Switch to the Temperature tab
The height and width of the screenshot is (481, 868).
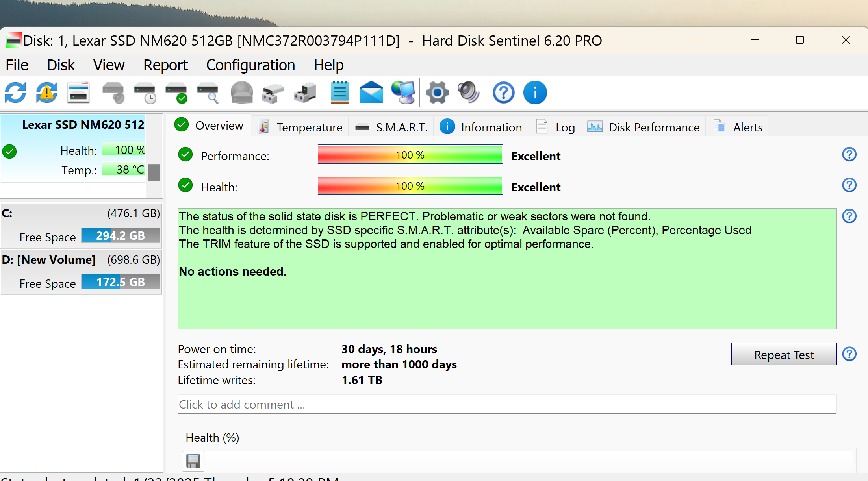300,127
